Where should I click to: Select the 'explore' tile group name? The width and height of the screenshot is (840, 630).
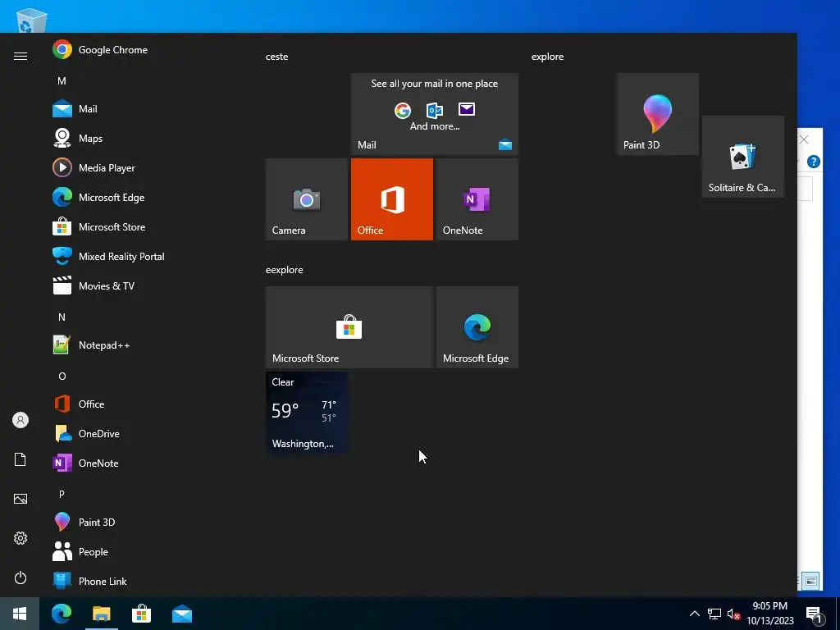pyautogui.click(x=547, y=57)
